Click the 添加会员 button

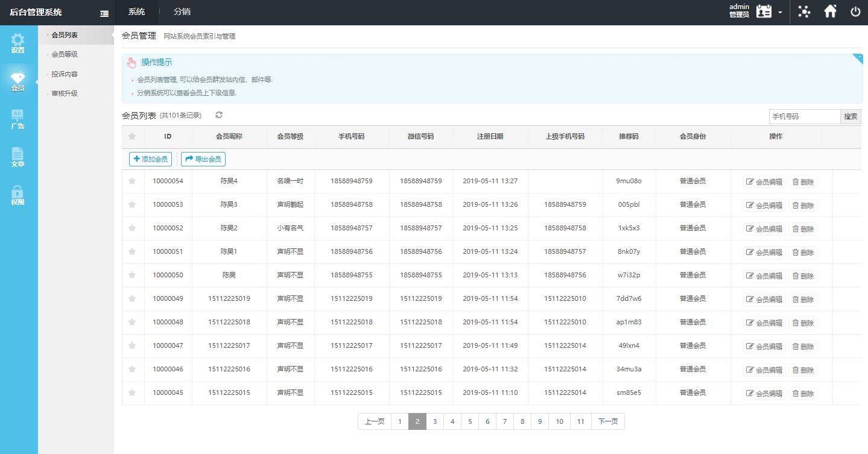[x=150, y=159]
